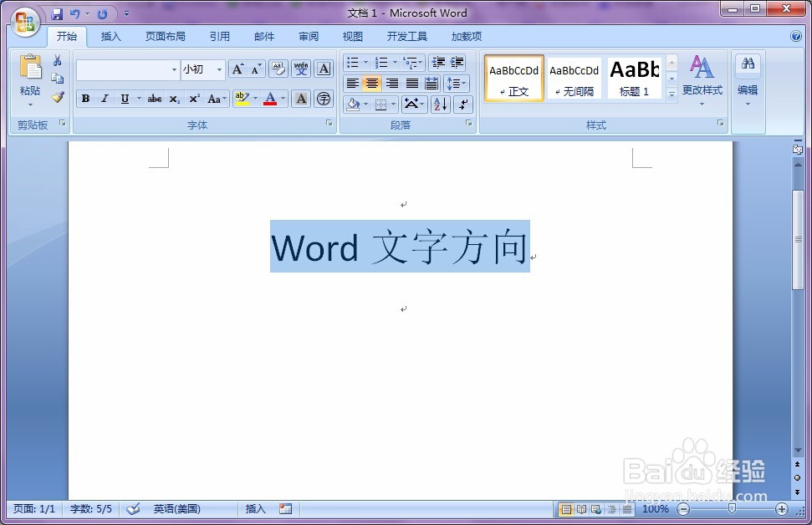Screen dimensions: 812x525
Task: Apply the 标题 1 style
Action: [x=635, y=79]
